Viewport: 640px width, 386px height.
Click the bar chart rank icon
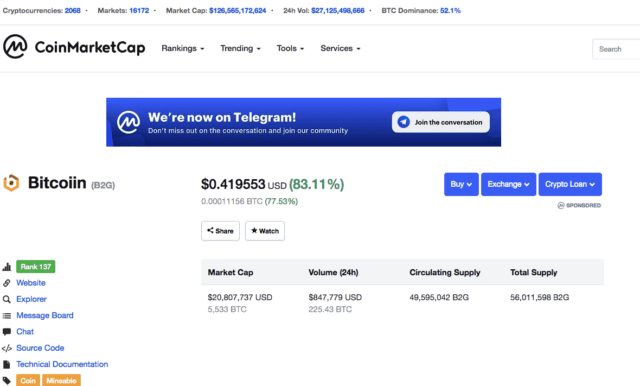[7, 267]
